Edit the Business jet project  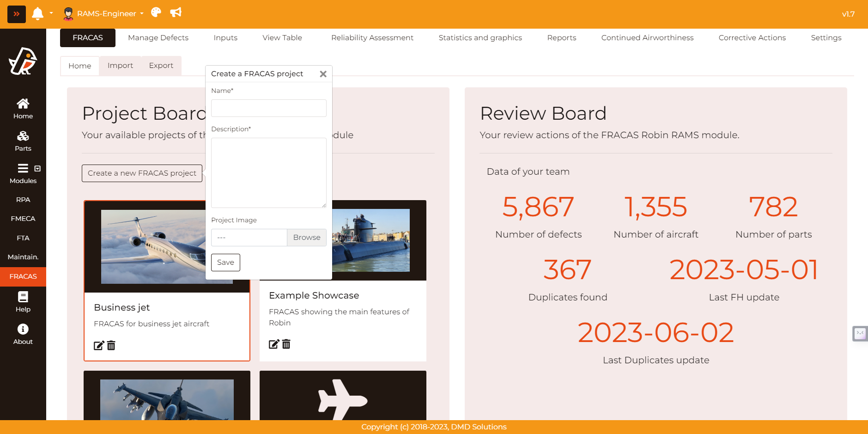[98, 346]
